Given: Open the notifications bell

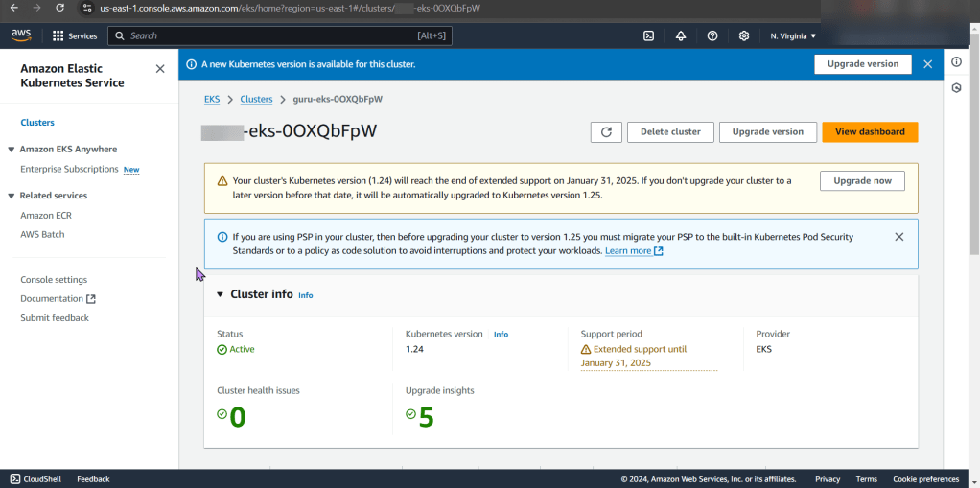Looking at the screenshot, I should (680, 36).
